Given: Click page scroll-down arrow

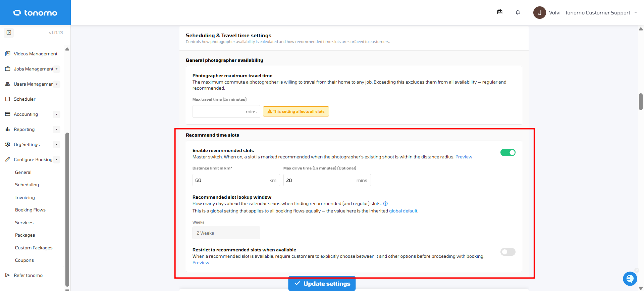Looking at the screenshot, I should pyautogui.click(x=641, y=288).
